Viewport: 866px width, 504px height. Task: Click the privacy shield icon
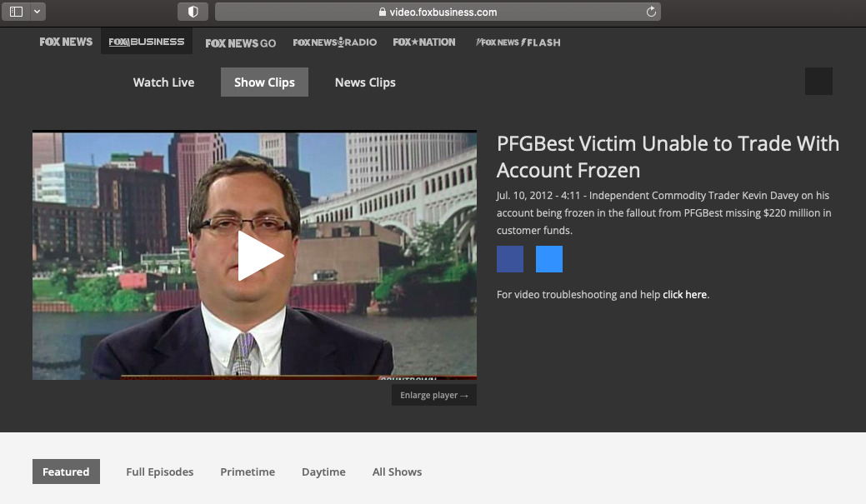click(193, 12)
